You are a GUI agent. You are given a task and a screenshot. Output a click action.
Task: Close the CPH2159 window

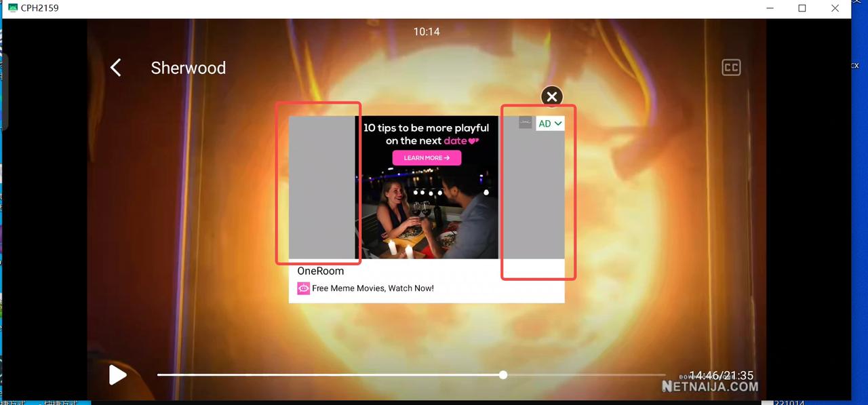pyautogui.click(x=835, y=8)
